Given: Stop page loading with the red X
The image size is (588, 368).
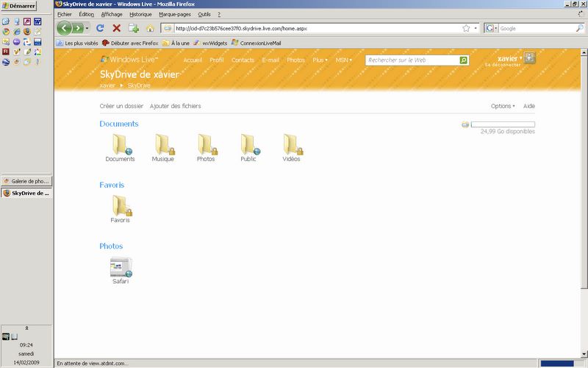Looking at the screenshot, I should click(x=117, y=28).
